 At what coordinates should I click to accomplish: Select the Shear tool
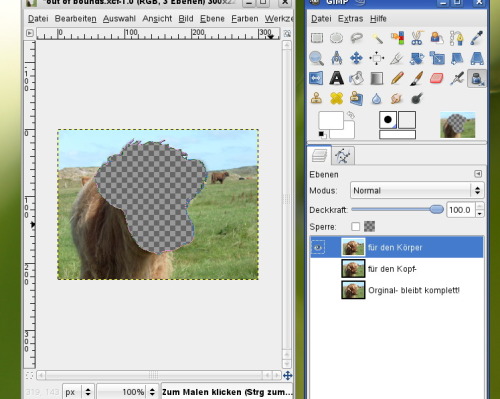click(x=457, y=58)
